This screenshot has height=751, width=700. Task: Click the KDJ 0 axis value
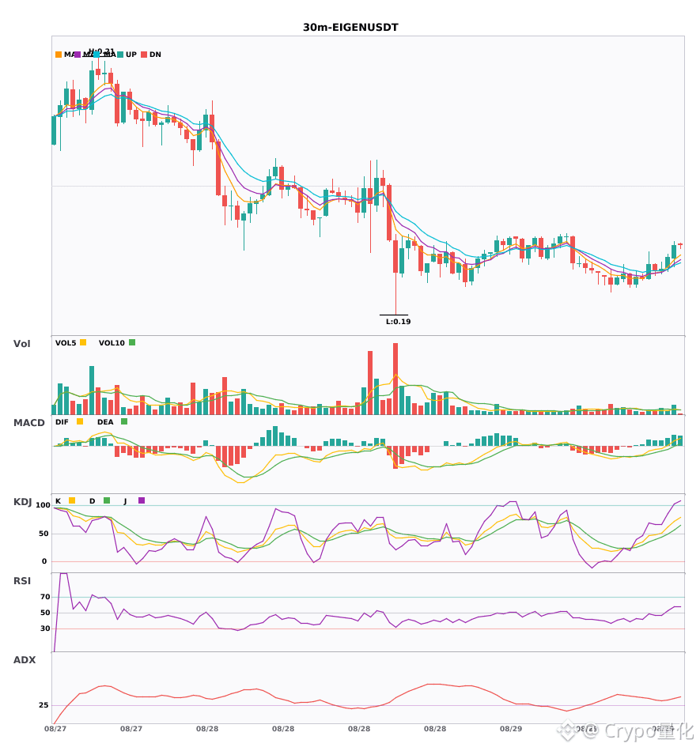click(44, 561)
